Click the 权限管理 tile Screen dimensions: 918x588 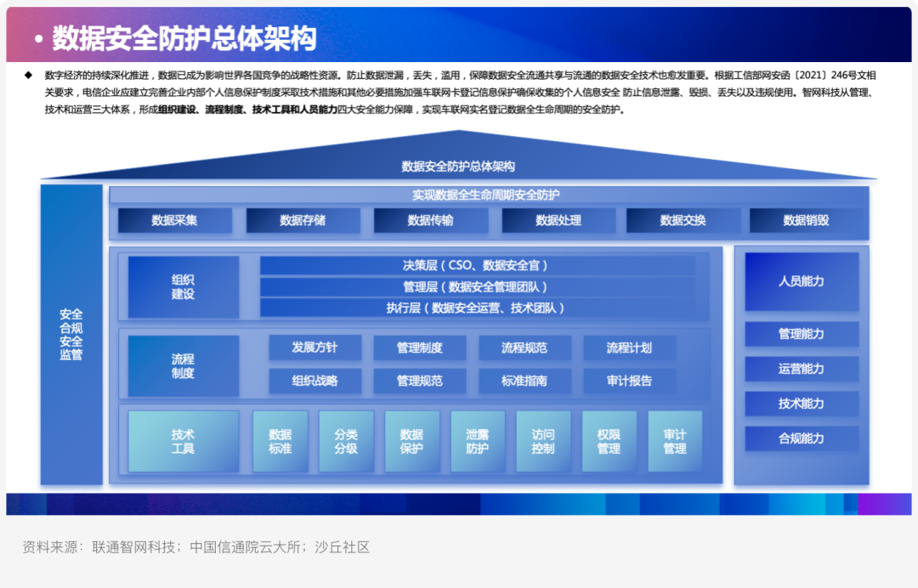coord(609,441)
